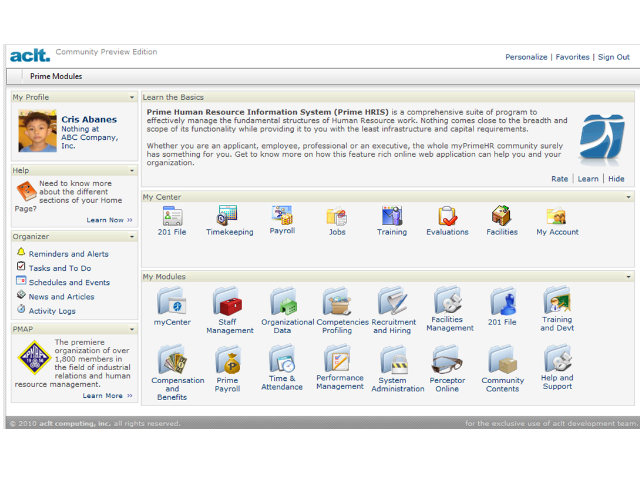Image resolution: width=640 pixels, height=480 pixels.
Task: Open Schedules and Events
Action: coord(69,282)
